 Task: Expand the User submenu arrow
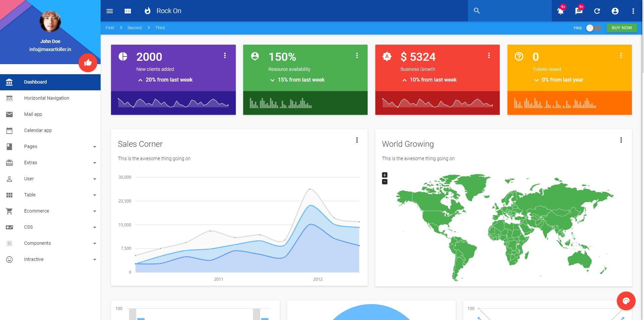(95, 179)
